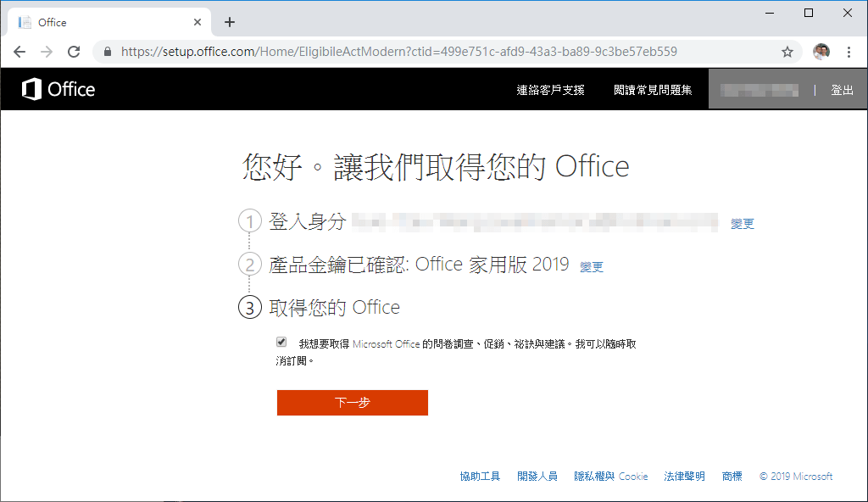Click the Chrome profile avatar
868x502 pixels.
click(821, 52)
